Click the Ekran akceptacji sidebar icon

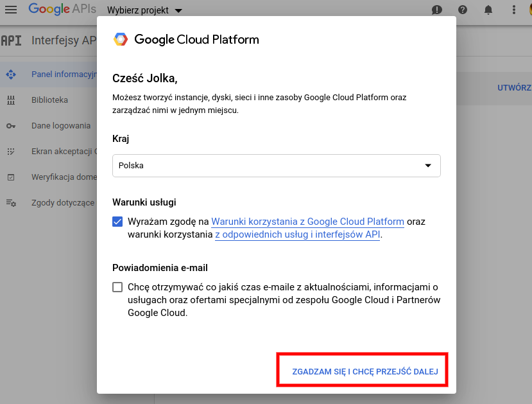[11, 152]
